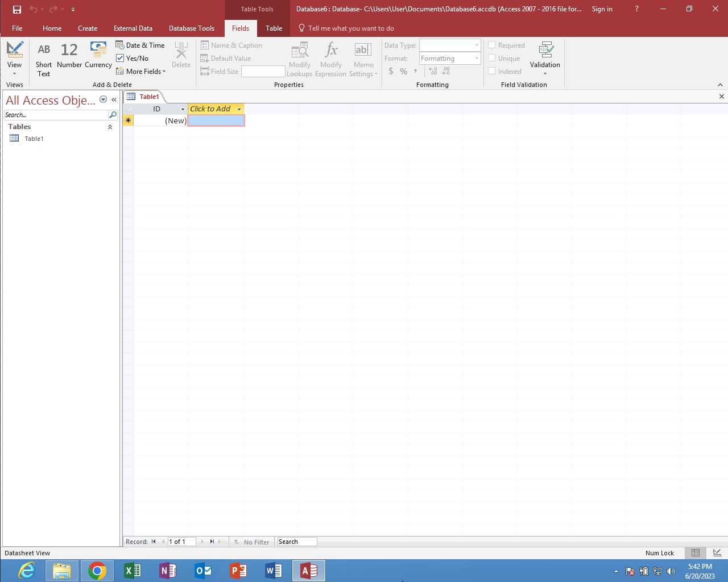
Task: Click the Sign in link
Action: (602, 9)
